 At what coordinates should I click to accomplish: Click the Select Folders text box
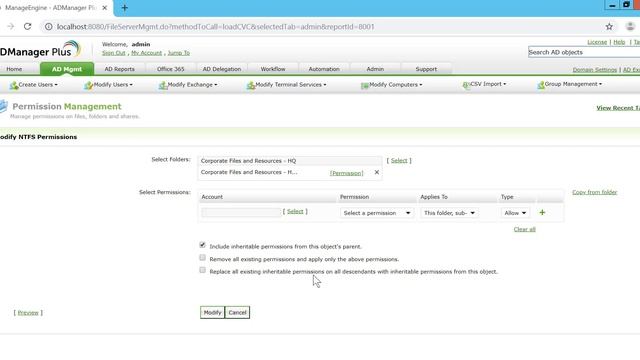tap(290, 161)
